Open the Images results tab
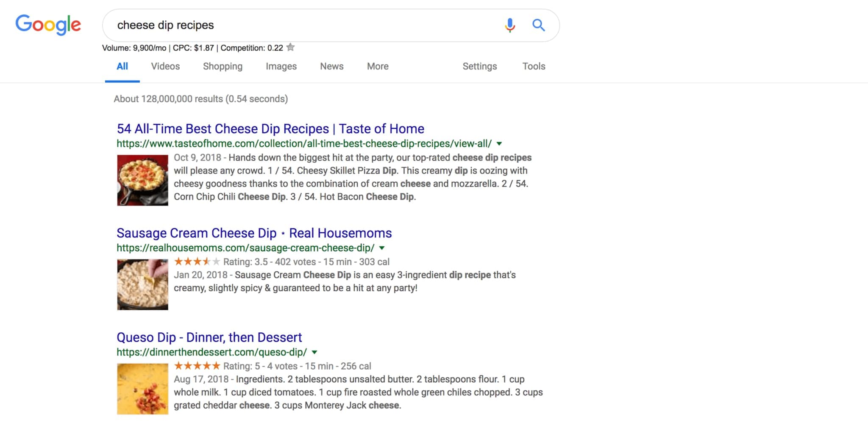The width and height of the screenshot is (868, 423). 281,67
